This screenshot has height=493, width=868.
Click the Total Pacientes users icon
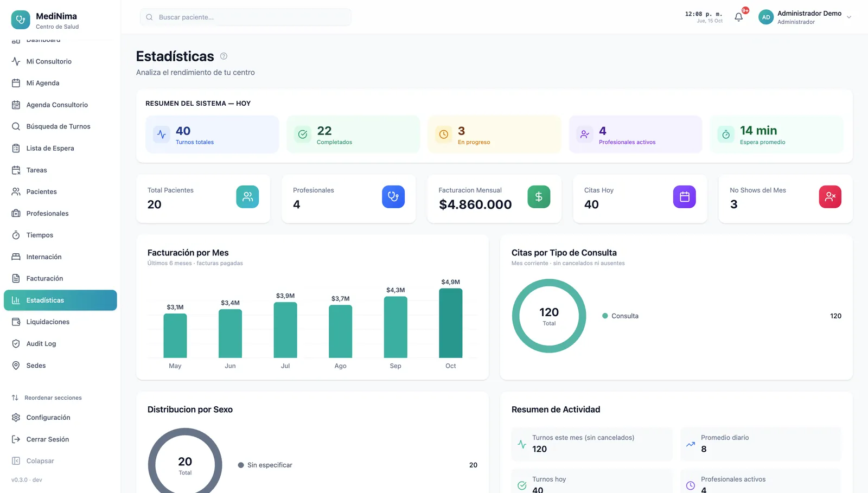coord(247,197)
